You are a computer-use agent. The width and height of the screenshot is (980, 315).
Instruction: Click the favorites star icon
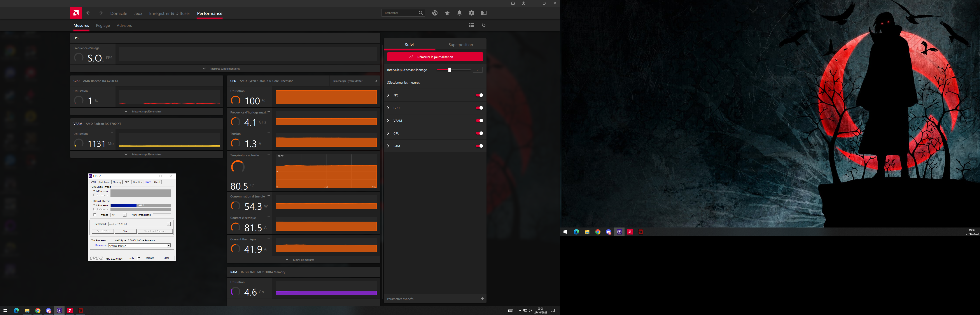[x=447, y=13]
